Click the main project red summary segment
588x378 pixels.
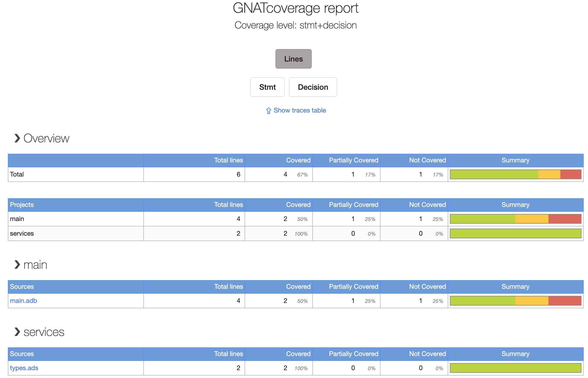coord(565,219)
